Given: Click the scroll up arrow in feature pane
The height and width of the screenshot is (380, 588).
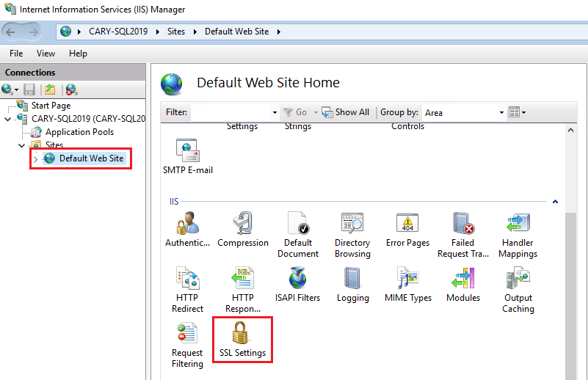Looking at the screenshot, I should (x=570, y=130).
